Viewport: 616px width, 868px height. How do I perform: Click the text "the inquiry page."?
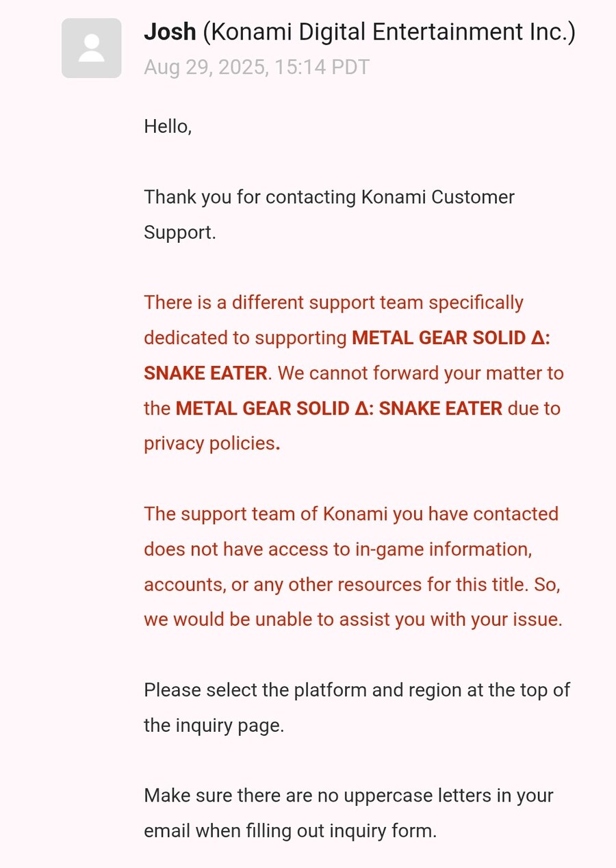point(214,726)
